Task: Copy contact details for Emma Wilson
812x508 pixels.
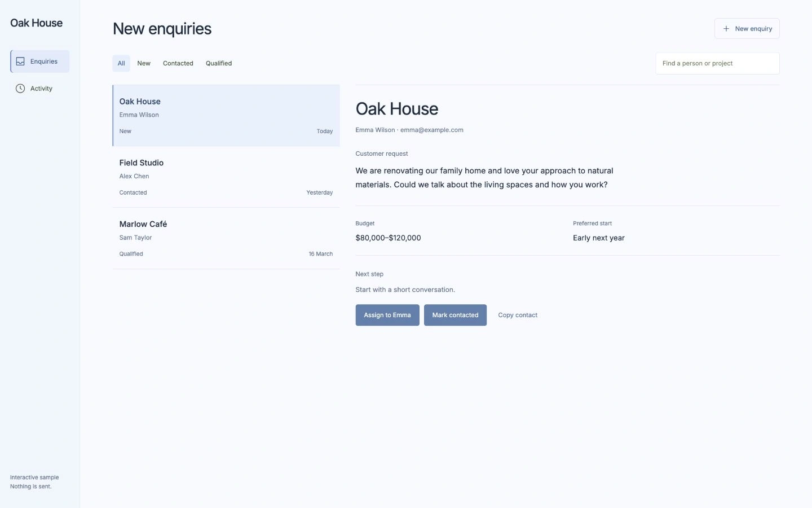Action: 518,315
